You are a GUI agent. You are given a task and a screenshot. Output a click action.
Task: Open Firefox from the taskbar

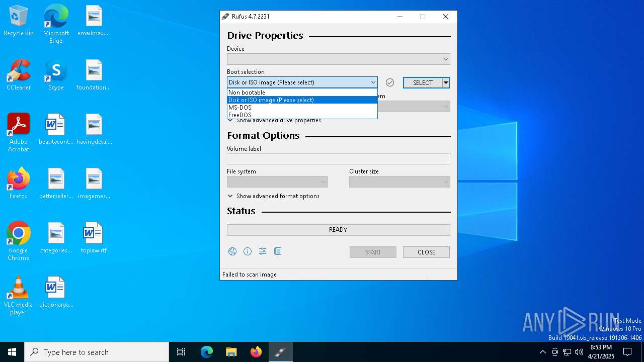tap(256, 352)
